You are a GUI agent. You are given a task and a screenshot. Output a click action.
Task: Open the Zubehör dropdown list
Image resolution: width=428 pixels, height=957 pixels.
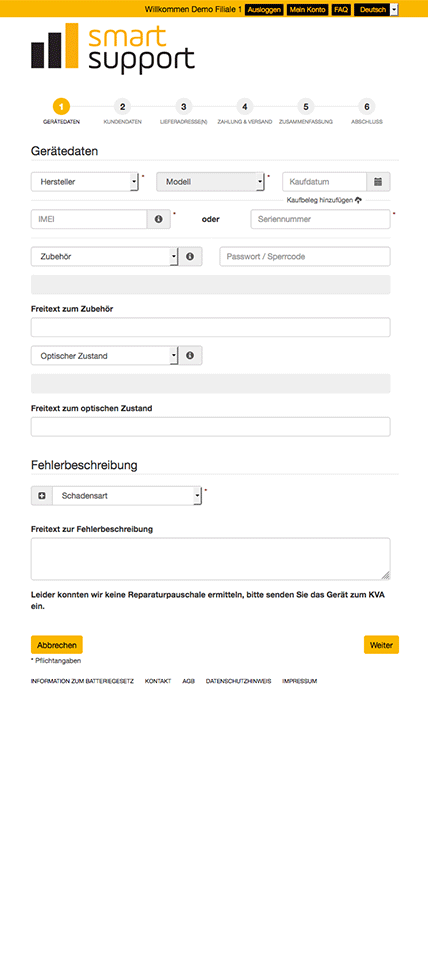[104, 257]
